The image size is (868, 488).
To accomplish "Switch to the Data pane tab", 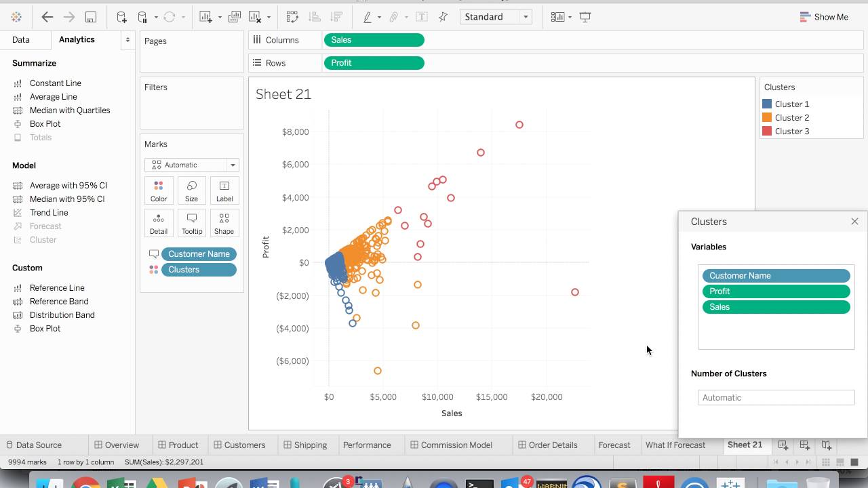I will (x=21, y=39).
